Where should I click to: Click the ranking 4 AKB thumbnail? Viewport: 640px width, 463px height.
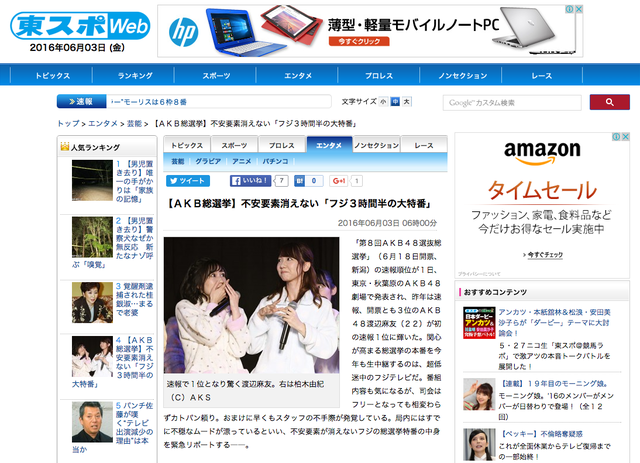(92, 356)
